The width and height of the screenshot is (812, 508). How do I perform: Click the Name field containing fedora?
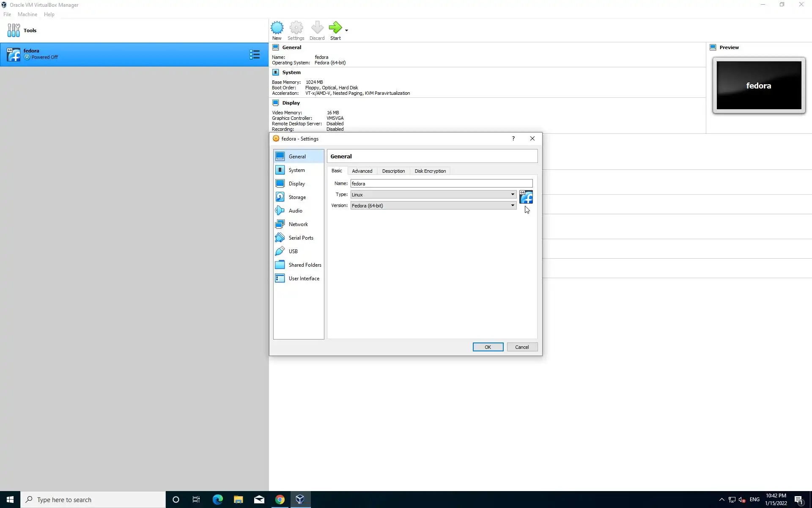441,184
